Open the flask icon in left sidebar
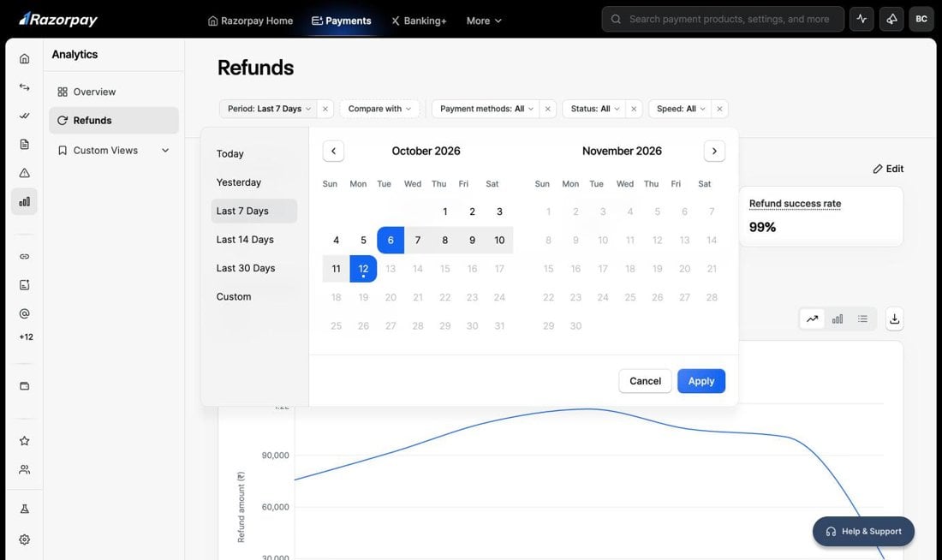Screen dimensions: 942x560 pos(24,509)
